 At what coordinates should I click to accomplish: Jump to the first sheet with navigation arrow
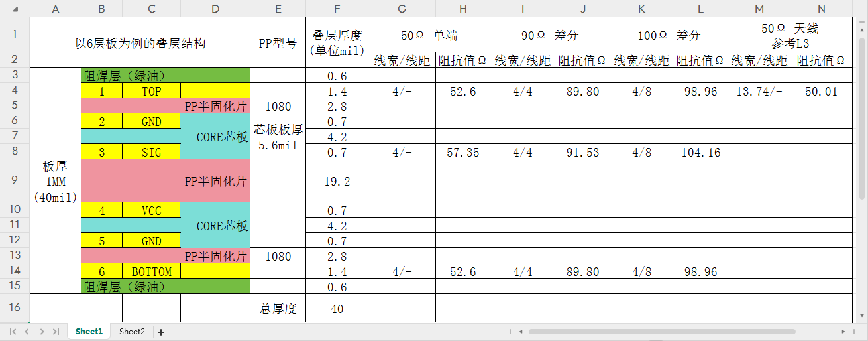pyautogui.click(x=13, y=332)
